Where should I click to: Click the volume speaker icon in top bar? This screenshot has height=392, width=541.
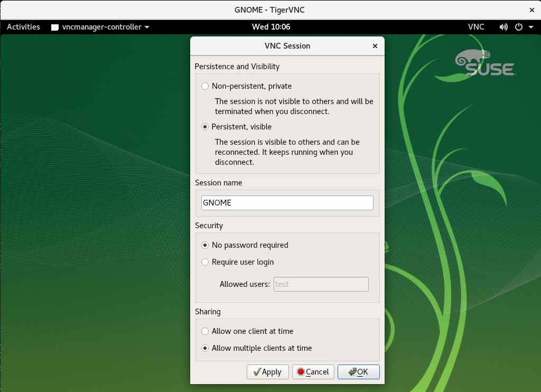pyautogui.click(x=503, y=27)
